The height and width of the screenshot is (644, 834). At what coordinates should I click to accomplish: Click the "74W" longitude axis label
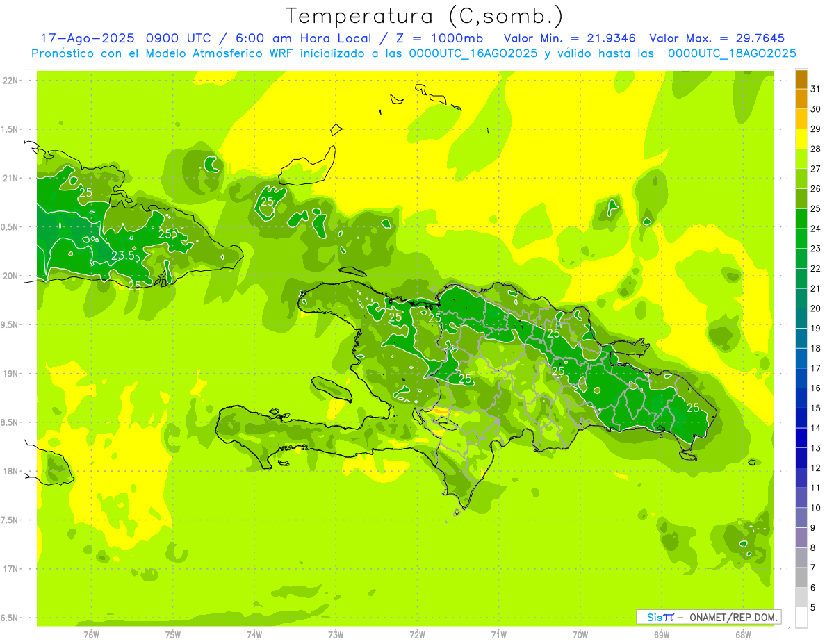pos(254,635)
